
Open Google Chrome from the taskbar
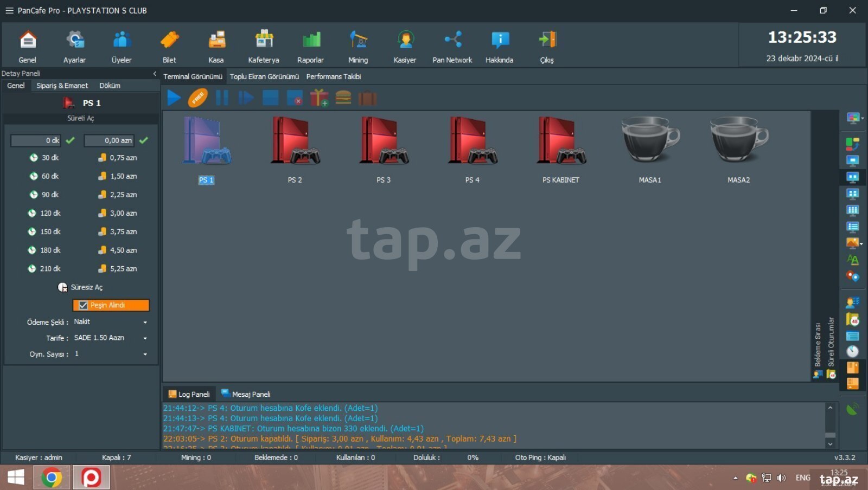coord(52,478)
